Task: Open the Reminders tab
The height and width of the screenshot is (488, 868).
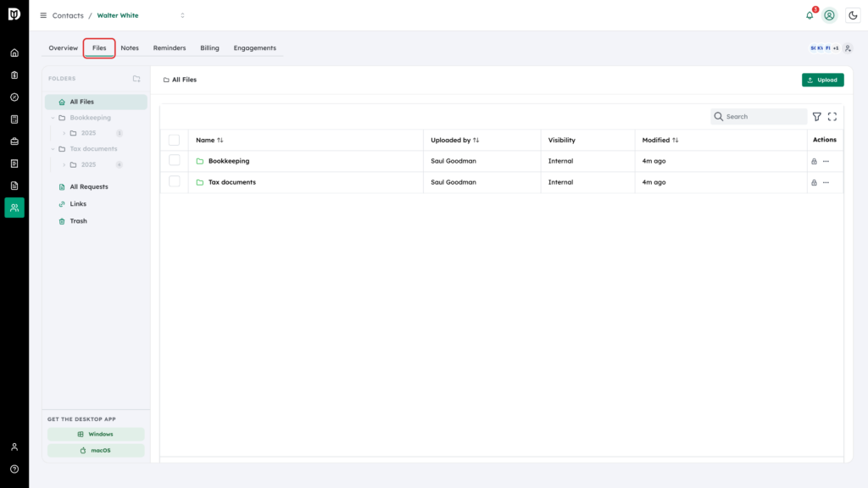Action: 170,48
